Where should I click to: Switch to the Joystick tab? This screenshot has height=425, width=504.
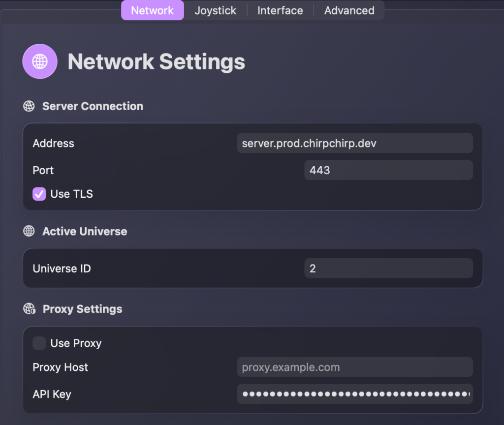(x=215, y=10)
